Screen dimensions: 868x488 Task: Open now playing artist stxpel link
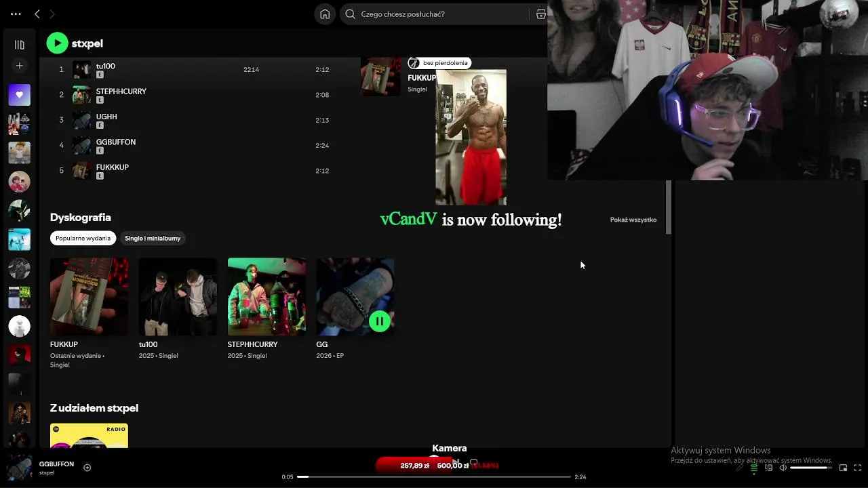point(47,473)
